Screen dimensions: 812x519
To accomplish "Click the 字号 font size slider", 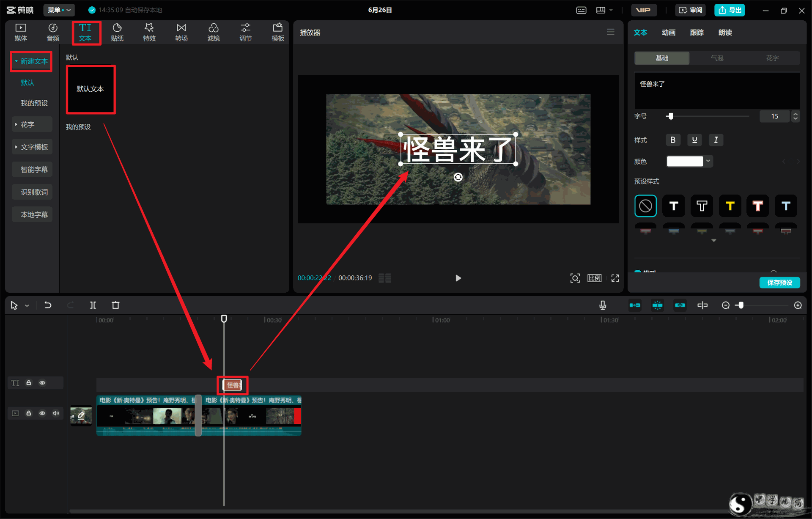I will (708, 116).
